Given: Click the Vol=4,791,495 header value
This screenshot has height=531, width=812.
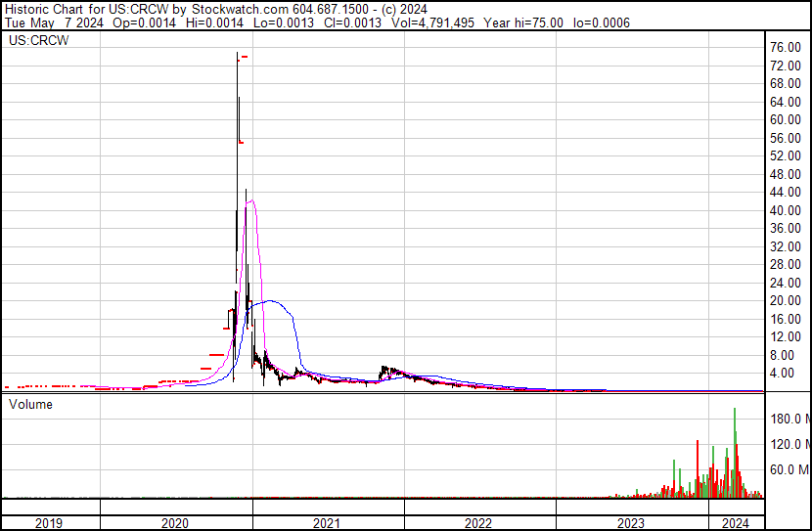Looking at the screenshot, I should pos(432,22).
